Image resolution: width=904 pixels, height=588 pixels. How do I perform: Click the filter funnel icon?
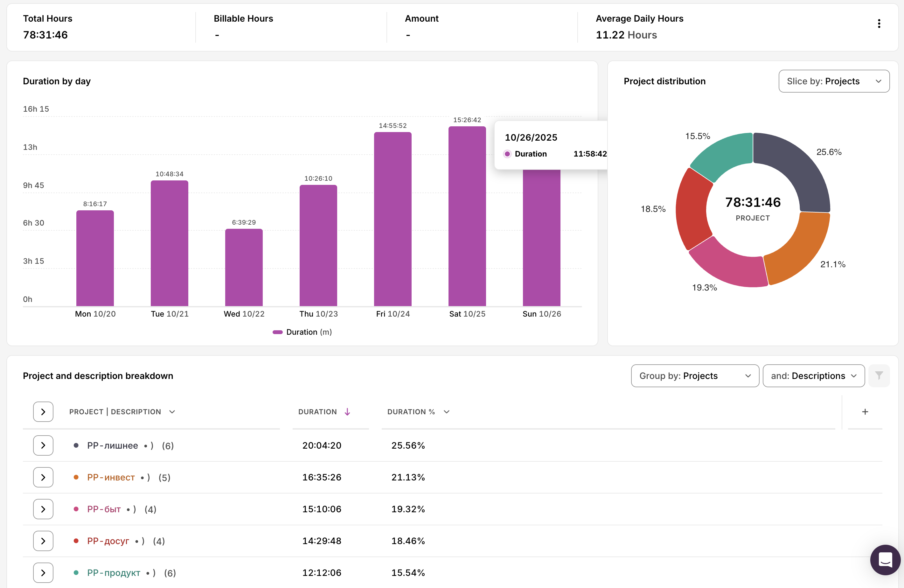tap(879, 376)
